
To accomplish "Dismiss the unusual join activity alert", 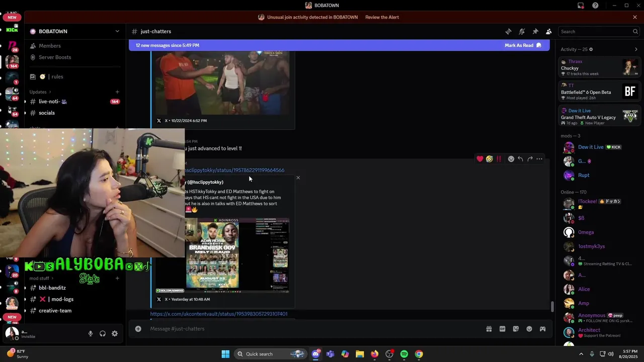I will tap(635, 17).
